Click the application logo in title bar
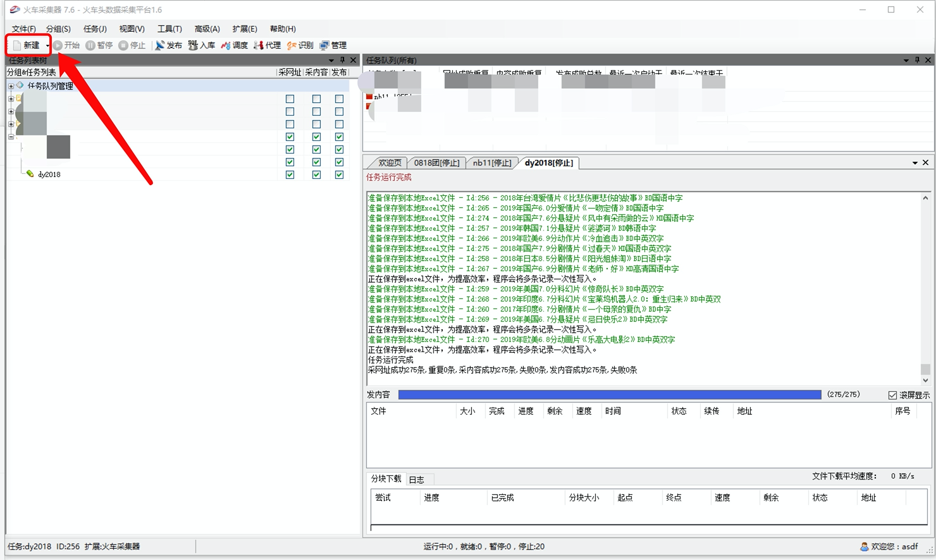This screenshot has height=560, width=936. point(15,9)
